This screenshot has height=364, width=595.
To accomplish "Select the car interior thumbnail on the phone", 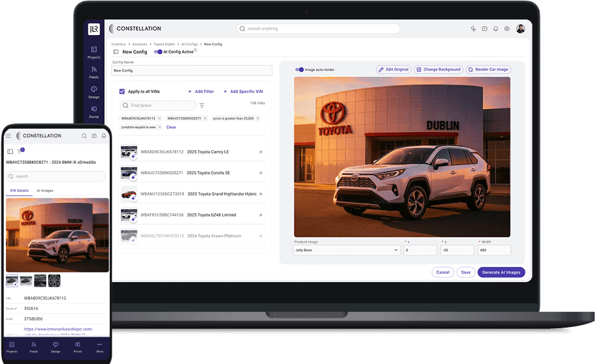I will (x=40, y=281).
